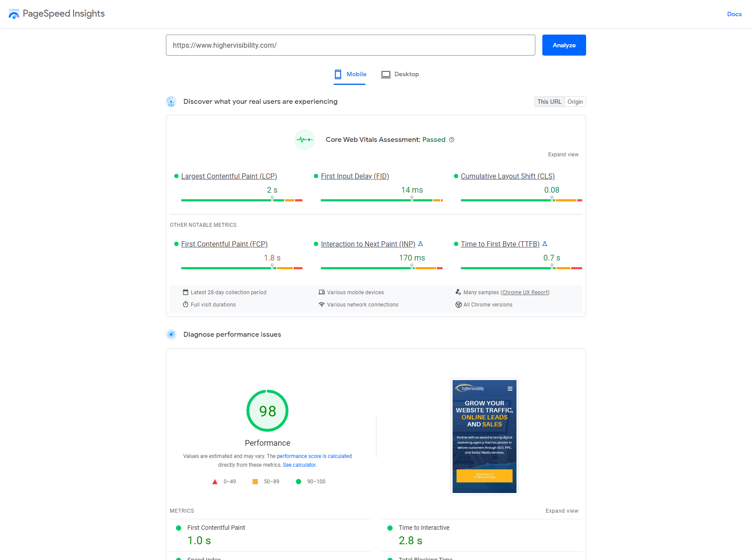752x560 pixels.
Task: Toggle the green 90-100 legend marker
Action: pyautogui.click(x=299, y=481)
